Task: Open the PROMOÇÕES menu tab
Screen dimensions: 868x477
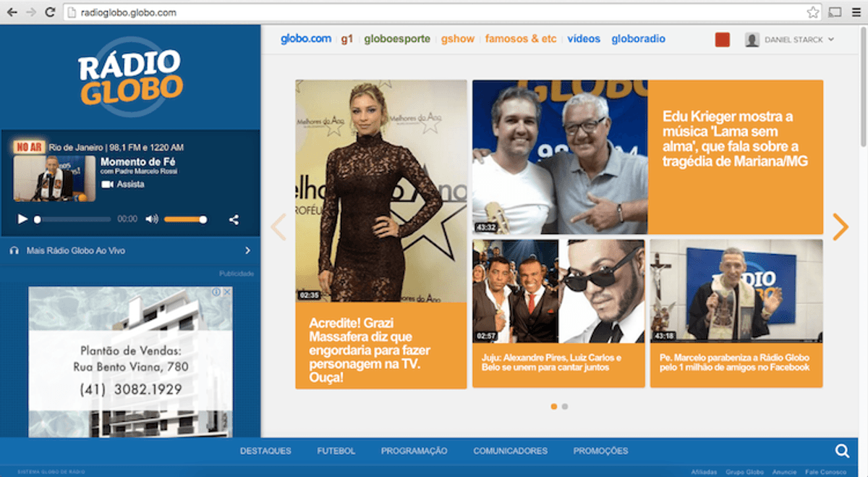Action: [x=601, y=451]
